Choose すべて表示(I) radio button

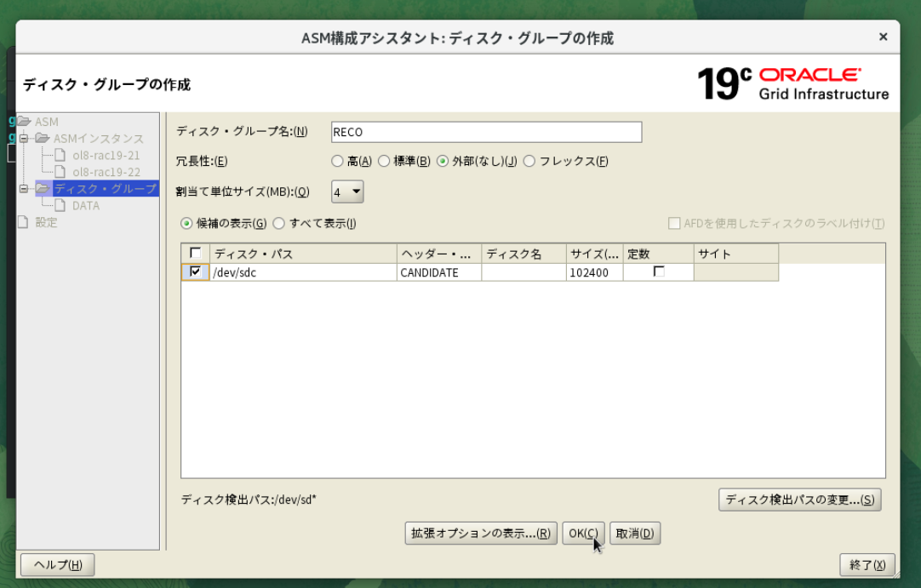coord(279,223)
